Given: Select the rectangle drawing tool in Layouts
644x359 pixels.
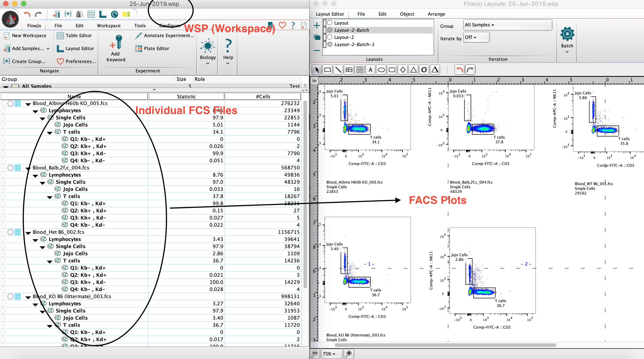Looking at the screenshot, I should [x=328, y=70].
